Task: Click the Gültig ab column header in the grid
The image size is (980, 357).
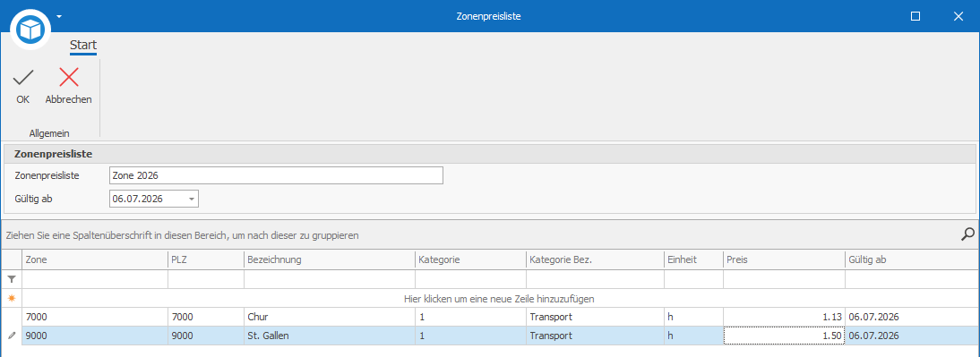Action: coord(912,259)
